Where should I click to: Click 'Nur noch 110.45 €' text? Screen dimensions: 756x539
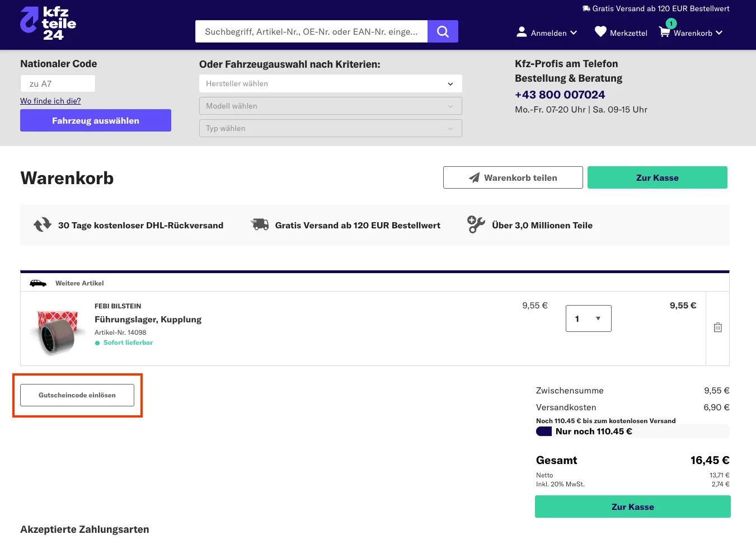(x=594, y=432)
